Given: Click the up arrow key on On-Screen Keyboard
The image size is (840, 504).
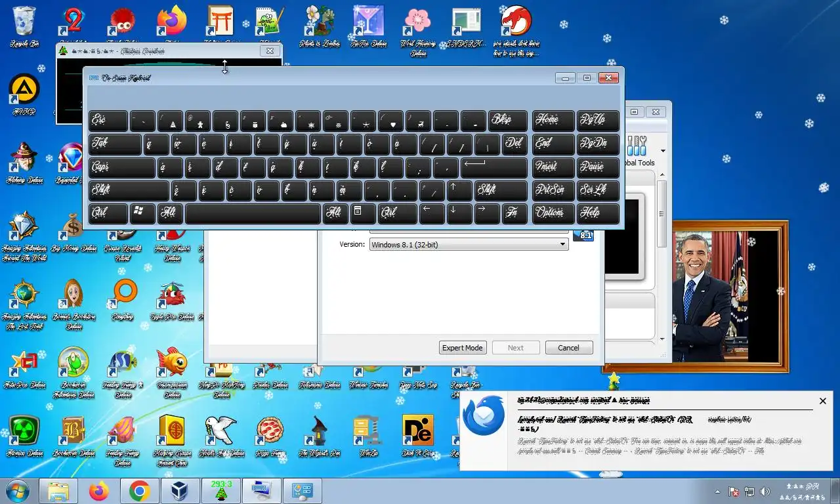Looking at the screenshot, I should tap(459, 190).
